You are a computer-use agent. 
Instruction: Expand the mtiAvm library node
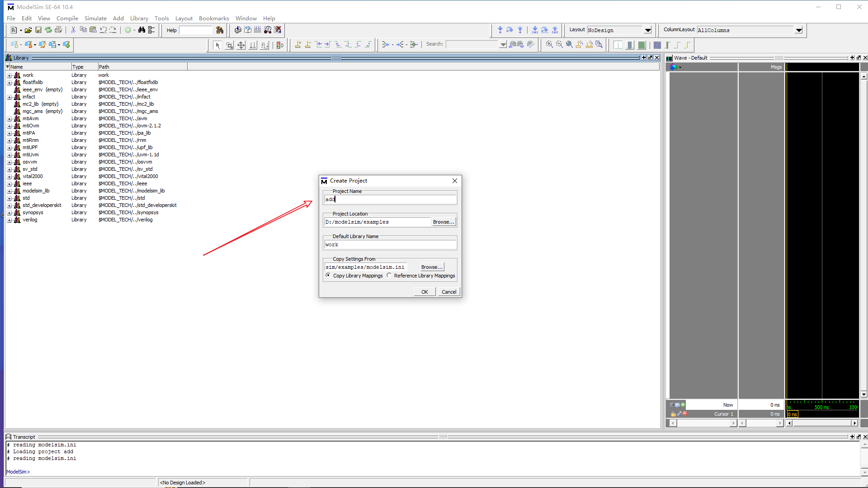[x=9, y=119]
